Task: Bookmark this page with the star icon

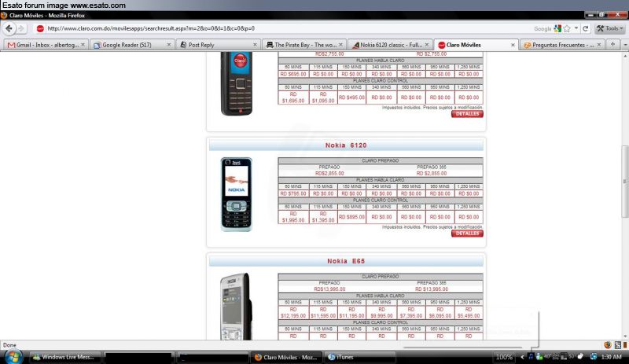Action: [567, 28]
